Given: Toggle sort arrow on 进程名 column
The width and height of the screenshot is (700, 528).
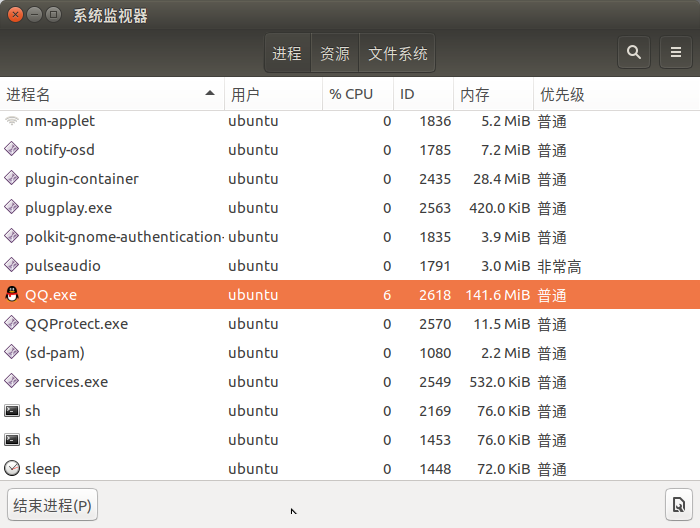Looking at the screenshot, I should pos(210,93).
